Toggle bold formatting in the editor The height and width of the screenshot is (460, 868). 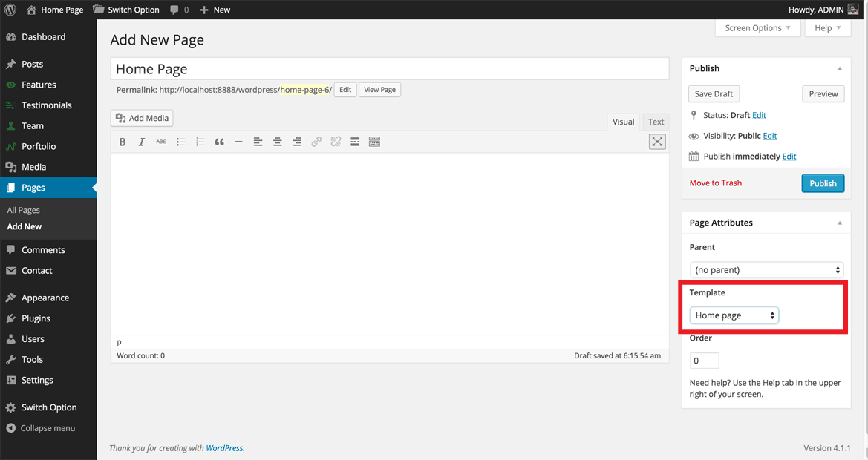[x=122, y=142]
